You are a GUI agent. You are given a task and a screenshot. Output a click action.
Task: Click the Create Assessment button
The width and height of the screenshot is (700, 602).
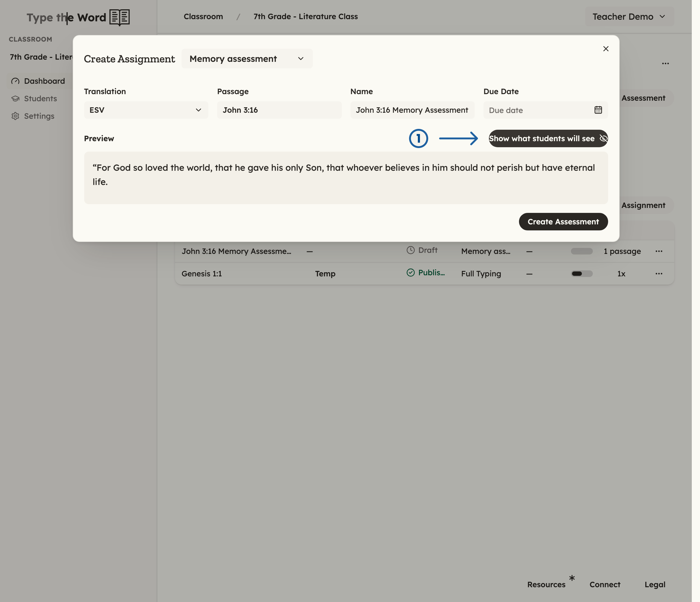click(563, 222)
